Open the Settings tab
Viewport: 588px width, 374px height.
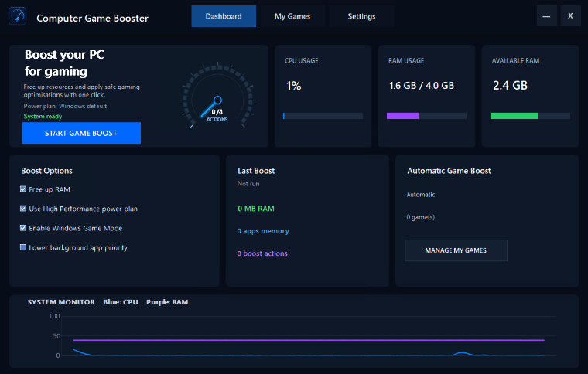pyautogui.click(x=361, y=16)
